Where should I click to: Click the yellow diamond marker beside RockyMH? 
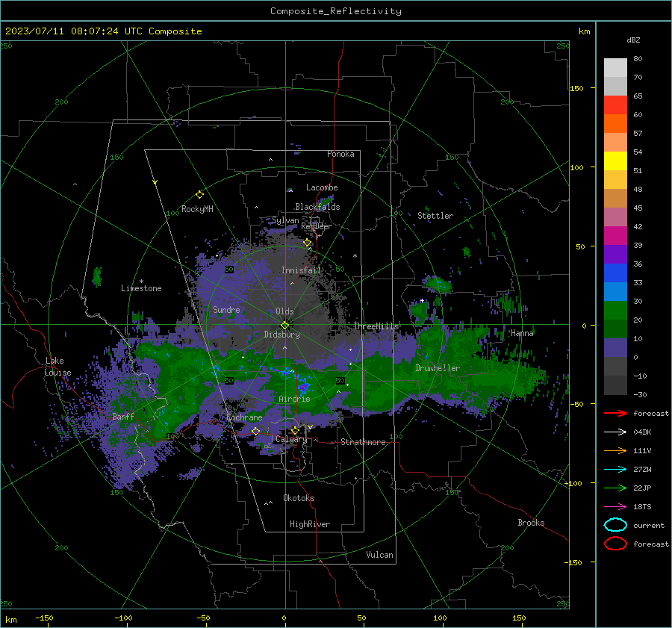tap(199, 195)
